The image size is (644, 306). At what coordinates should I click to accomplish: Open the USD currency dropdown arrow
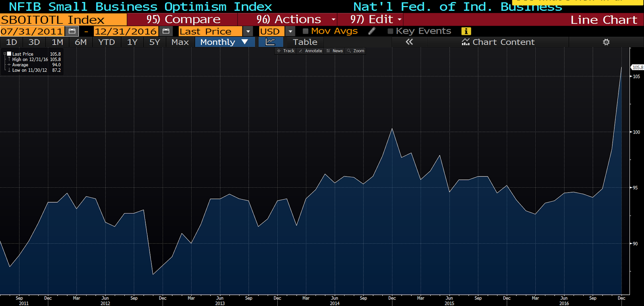(x=291, y=31)
